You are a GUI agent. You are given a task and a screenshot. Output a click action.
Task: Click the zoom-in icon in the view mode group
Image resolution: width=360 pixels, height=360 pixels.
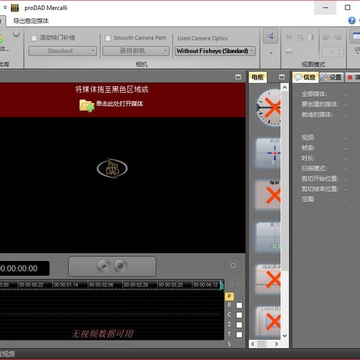tap(338, 37)
